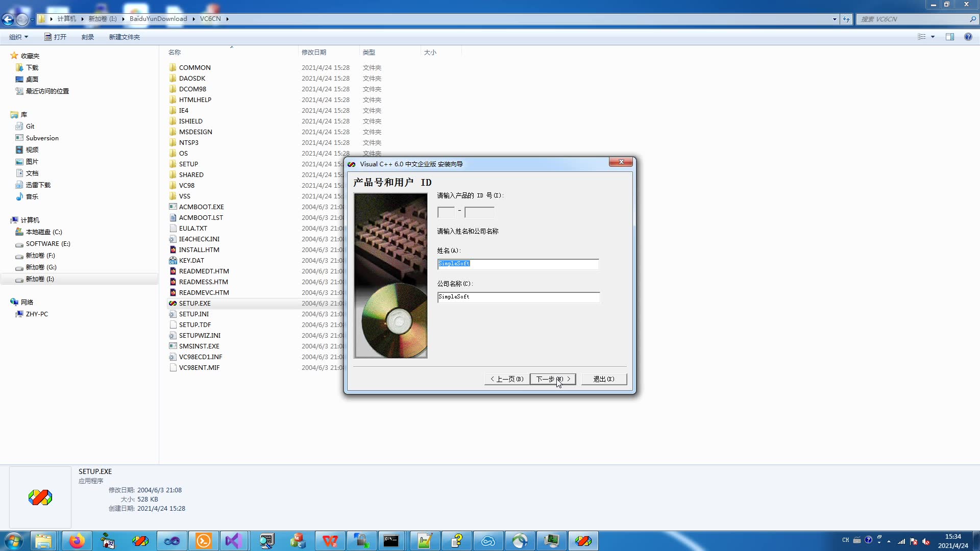Open the 组织 dropdown menu

[18, 37]
